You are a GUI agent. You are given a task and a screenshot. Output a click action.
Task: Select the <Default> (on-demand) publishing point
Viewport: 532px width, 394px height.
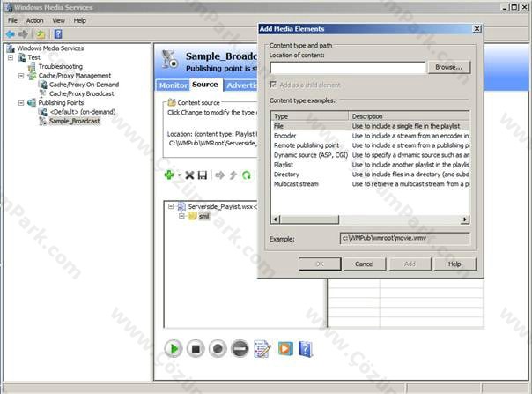tap(83, 112)
